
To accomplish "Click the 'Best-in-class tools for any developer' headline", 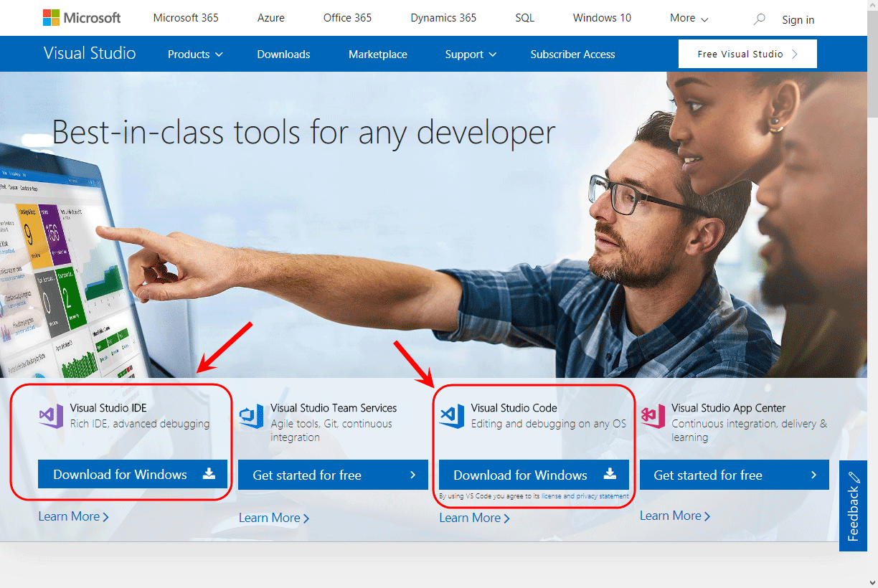I will (304, 133).
